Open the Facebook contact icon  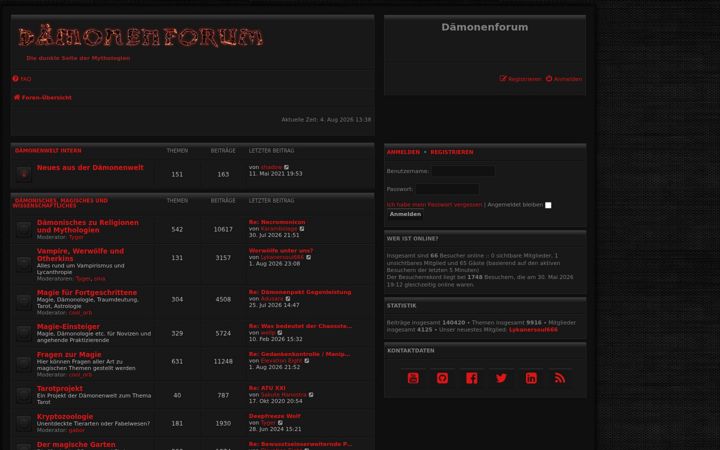472,378
